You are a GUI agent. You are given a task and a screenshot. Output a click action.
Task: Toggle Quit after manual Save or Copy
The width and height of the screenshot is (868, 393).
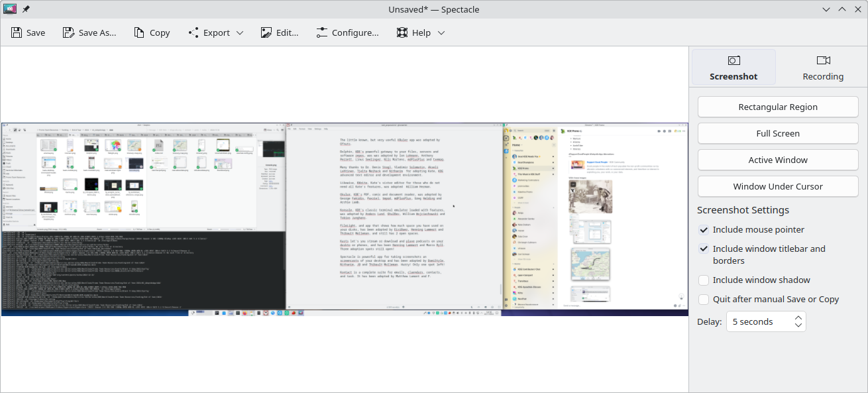[x=704, y=300]
